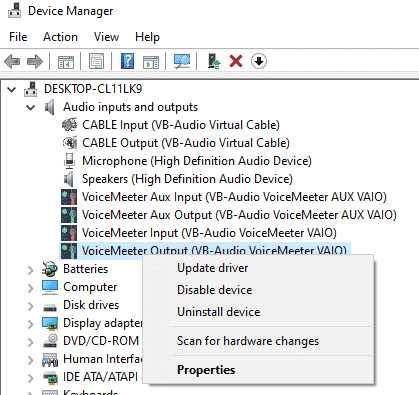This screenshot has height=395, width=419.
Task: Expand the Display adapters category
Action: (31, 324)
